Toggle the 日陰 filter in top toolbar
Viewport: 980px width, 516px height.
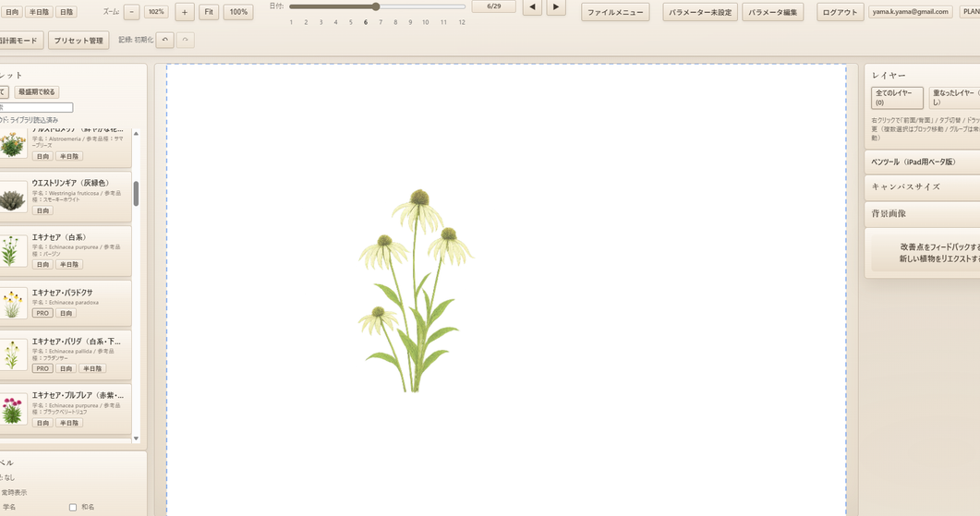click(x=67, y=12)
